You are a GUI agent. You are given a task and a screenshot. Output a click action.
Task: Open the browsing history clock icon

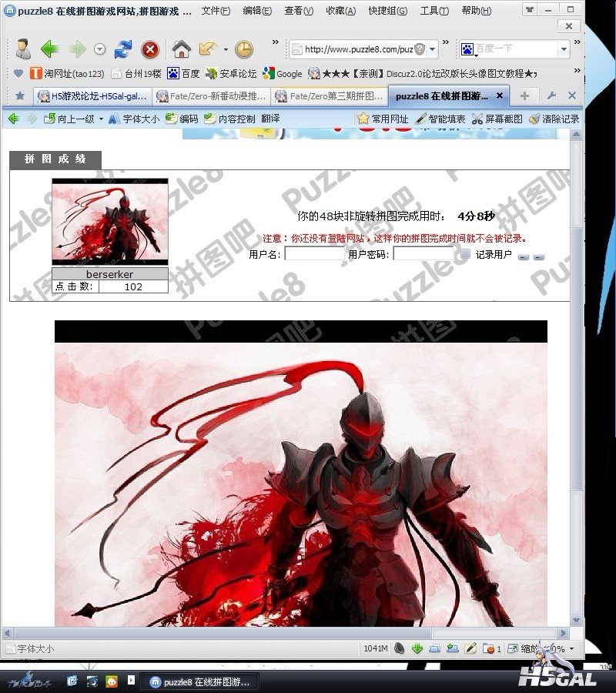click(x=244, y=50)
